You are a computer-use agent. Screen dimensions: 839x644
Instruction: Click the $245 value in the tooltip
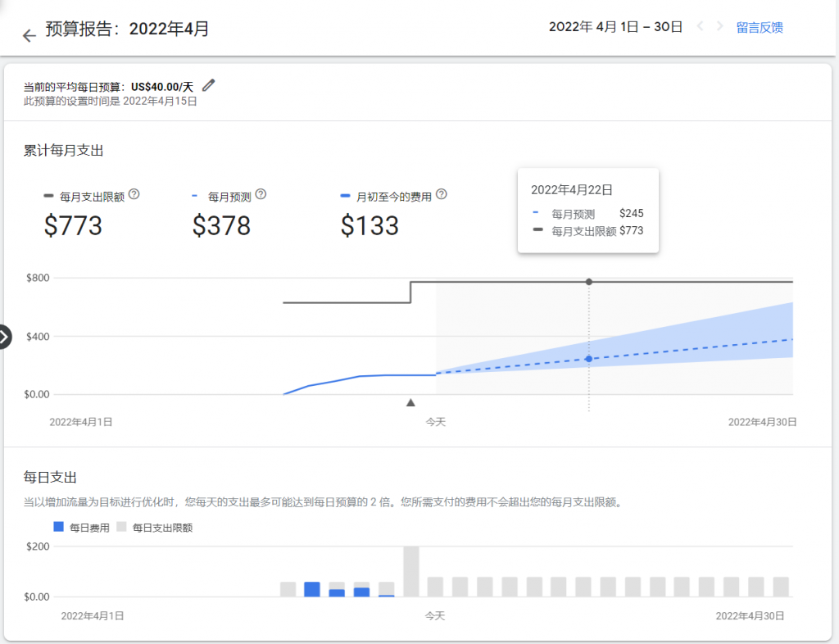pos(632,213)
